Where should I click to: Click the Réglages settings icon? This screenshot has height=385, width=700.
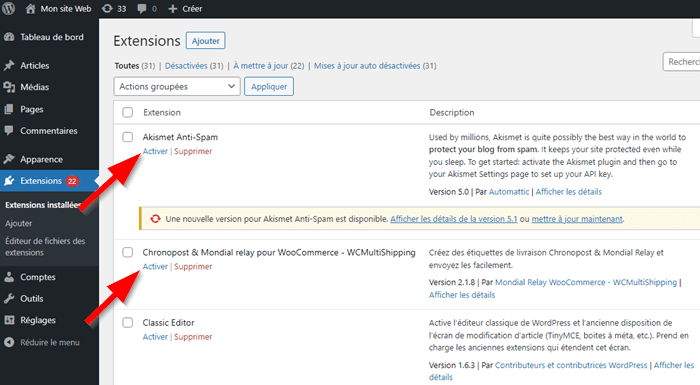pos(9,320)
